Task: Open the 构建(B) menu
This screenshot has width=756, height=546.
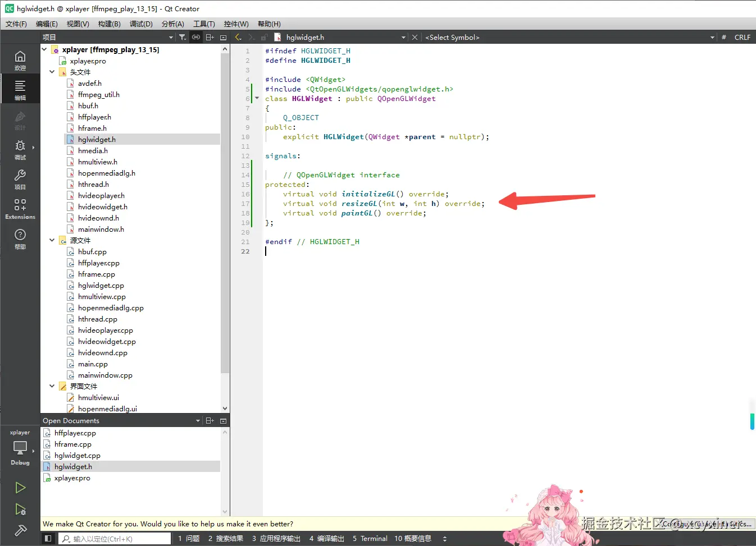Action: pyautogui.click(x=109, y=24)
